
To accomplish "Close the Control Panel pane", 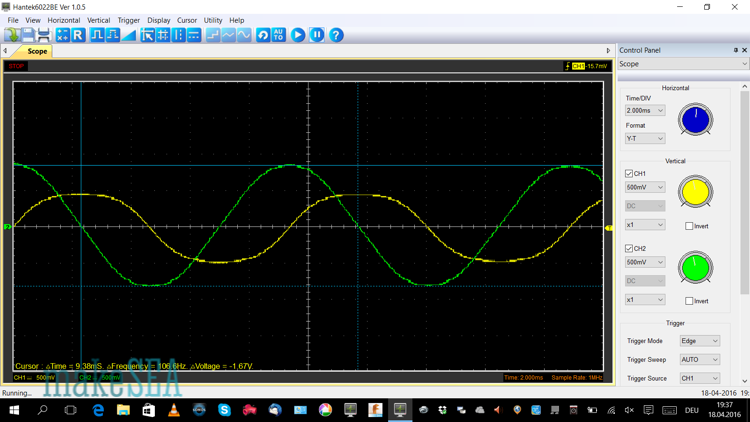I will [x=744, y=50].
